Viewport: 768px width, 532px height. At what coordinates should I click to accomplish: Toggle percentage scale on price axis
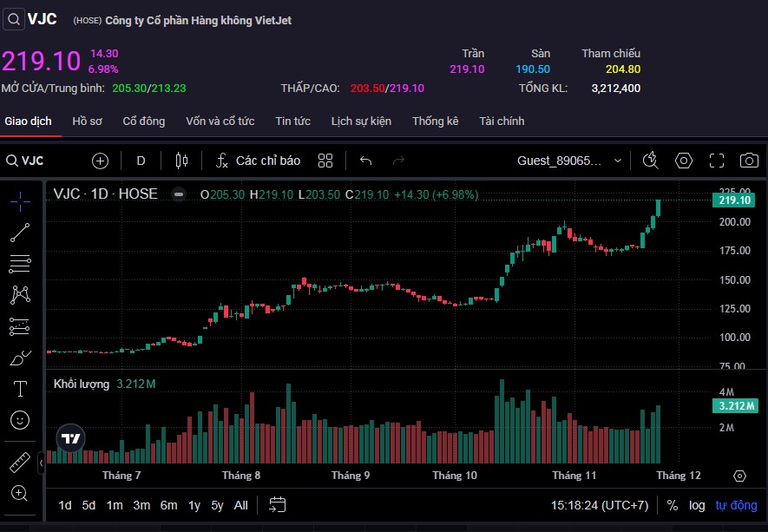[x=673, y=505]
